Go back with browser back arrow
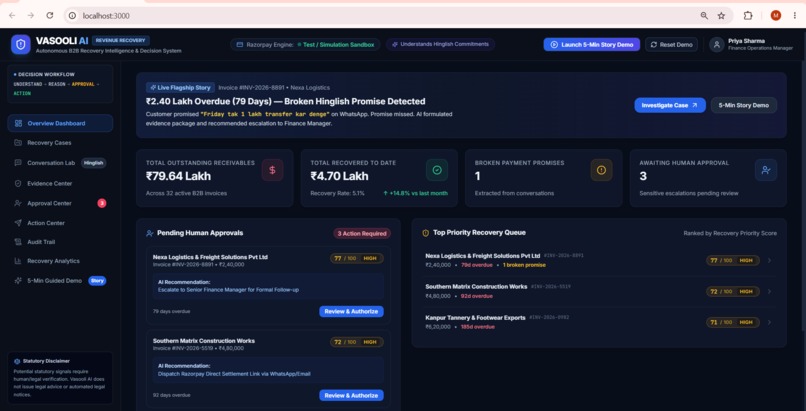Viewport: 806px width, 411px height. tap(12, 15)
